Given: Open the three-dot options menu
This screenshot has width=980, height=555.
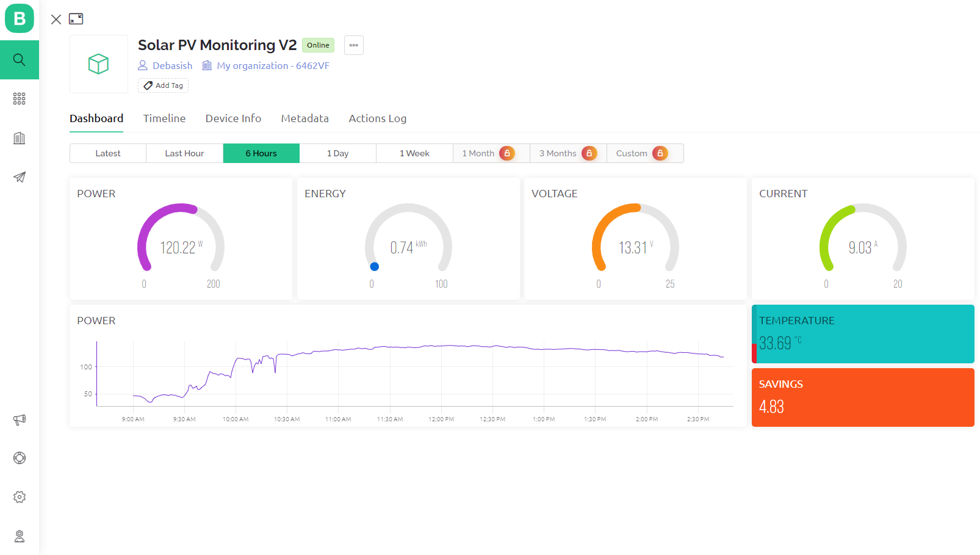Looking at the screenshot, I should tap(353, 45).
